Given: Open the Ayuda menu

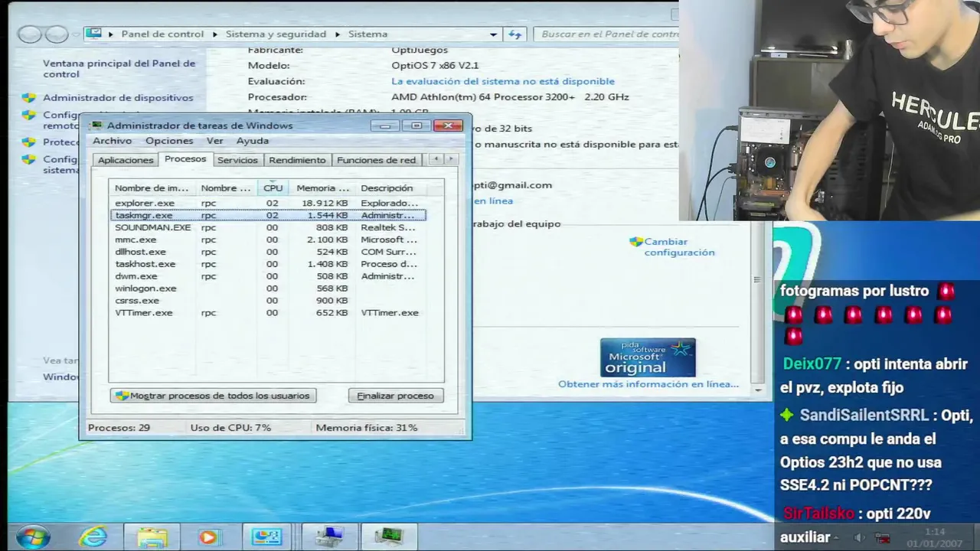Looking at the screenshot, I should [253, 141].
